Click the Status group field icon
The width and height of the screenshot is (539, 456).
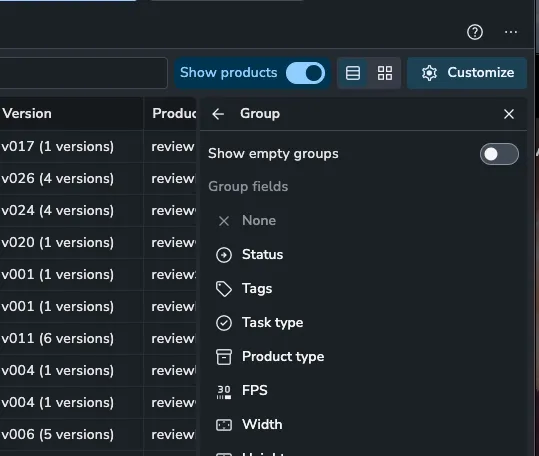tap(224, 255)
